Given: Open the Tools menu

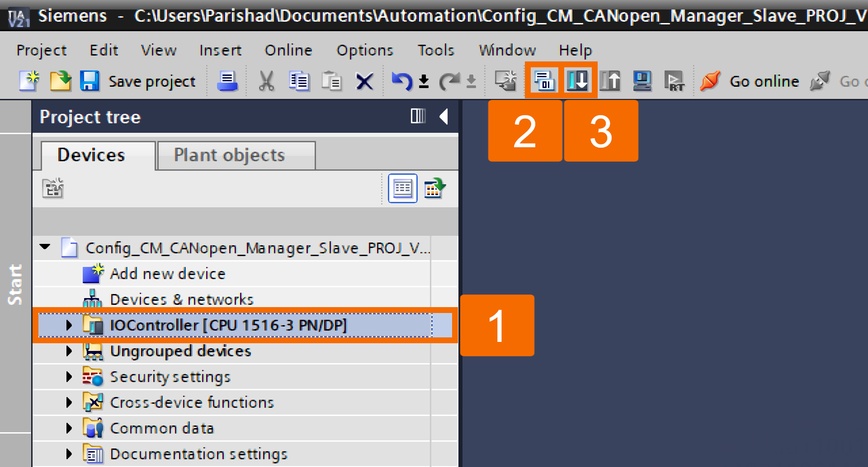Looking at the screenshot, I should click(x=436, y=50).
